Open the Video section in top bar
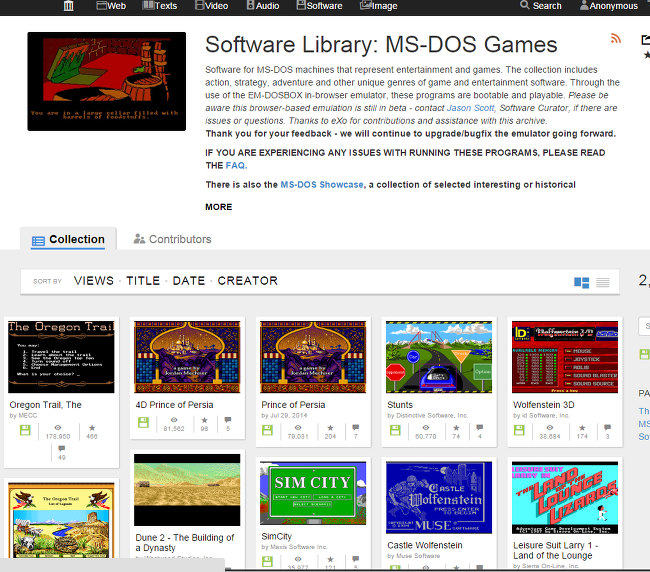Screen dimensions: 650x572 (211, 6)
